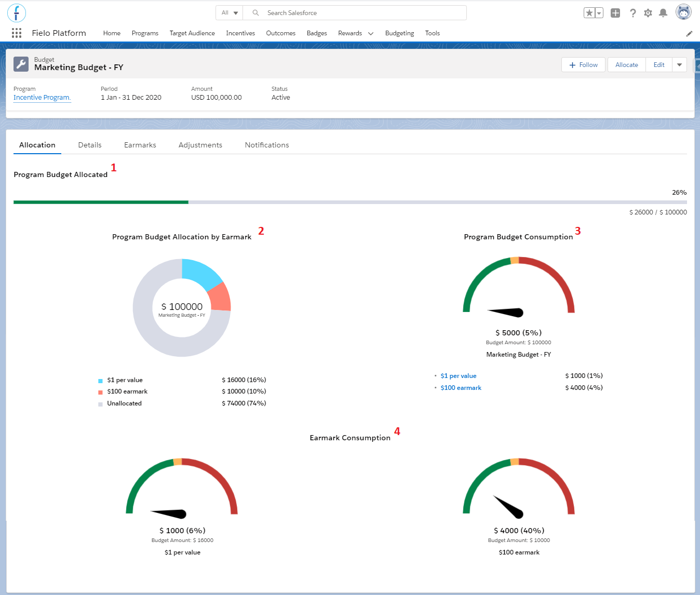Click the red $100 earmark legend swatch

[100, 392]
